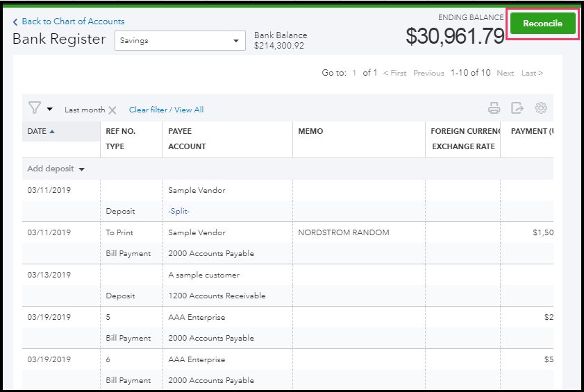Click the export register icon
Viewport: 584px width, 392px height.
517,108
